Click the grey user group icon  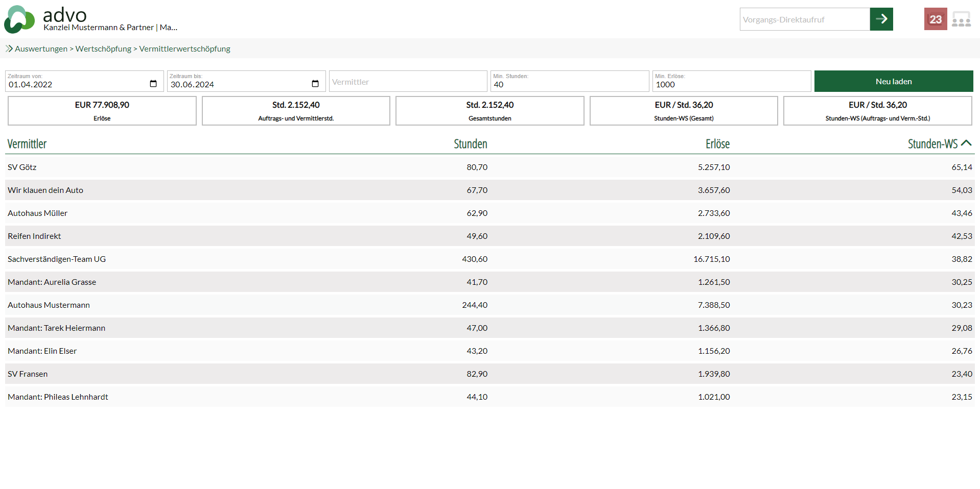961,19
